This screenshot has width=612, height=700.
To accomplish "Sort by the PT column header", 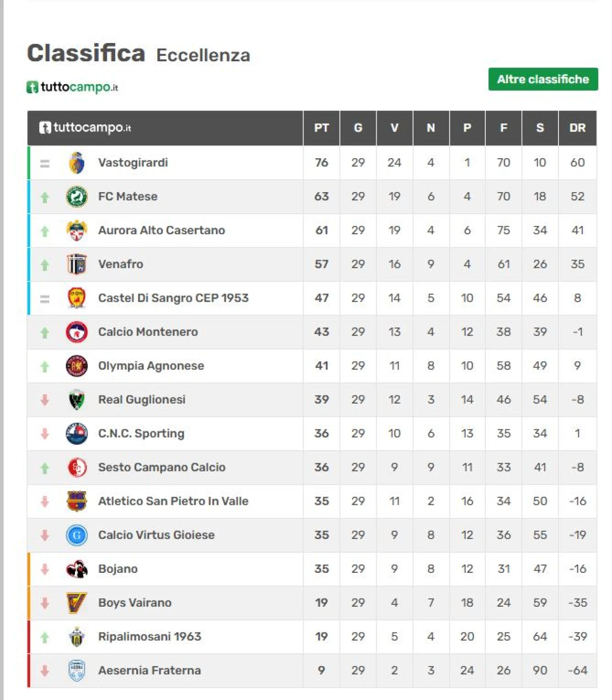I will (x=322, y=128).
